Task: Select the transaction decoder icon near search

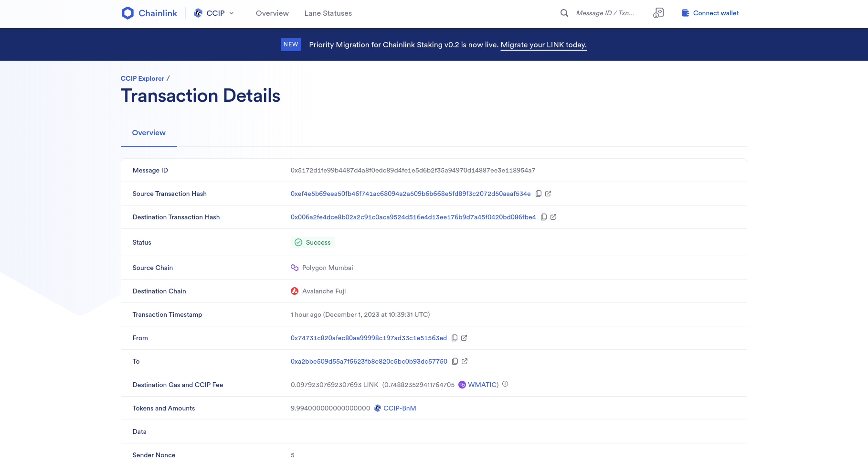Action: click(x=658, y=13)
